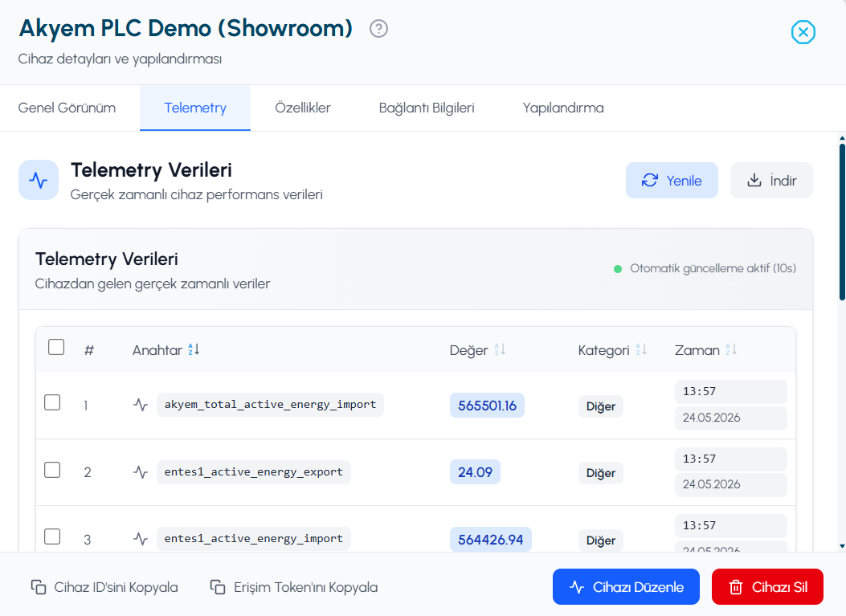Image resolution: width=846 pixels, height=616 pixels.
Task: Switch to the Genel Görünüm tab
Action: [x=67, y=108]
